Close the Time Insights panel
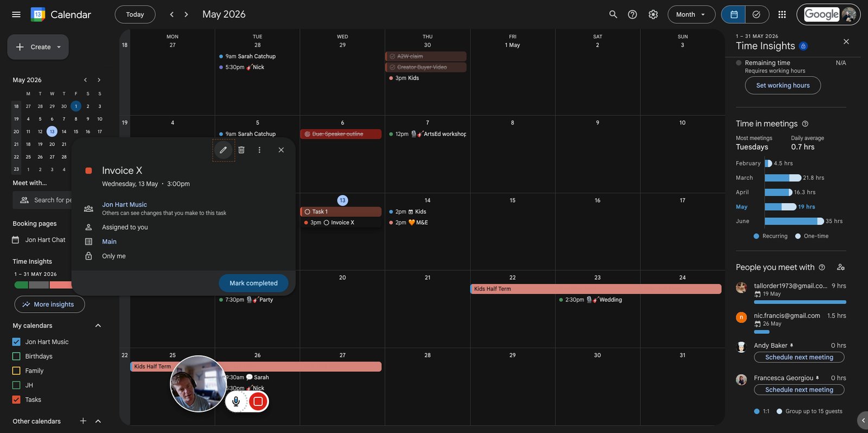Screen dimensions: 868x433 pos(846,42)
